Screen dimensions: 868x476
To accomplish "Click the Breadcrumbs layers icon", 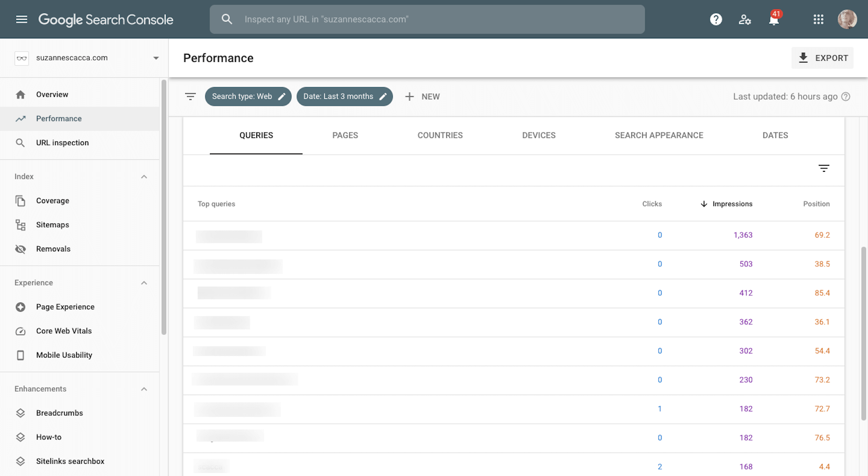I will 20,413.
